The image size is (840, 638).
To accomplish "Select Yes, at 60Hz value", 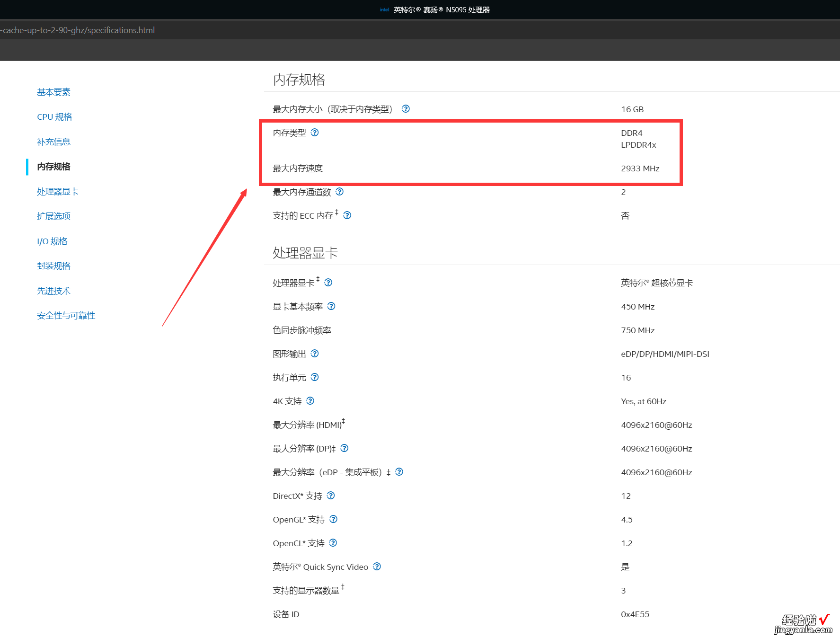I will [x=644, y=401].
